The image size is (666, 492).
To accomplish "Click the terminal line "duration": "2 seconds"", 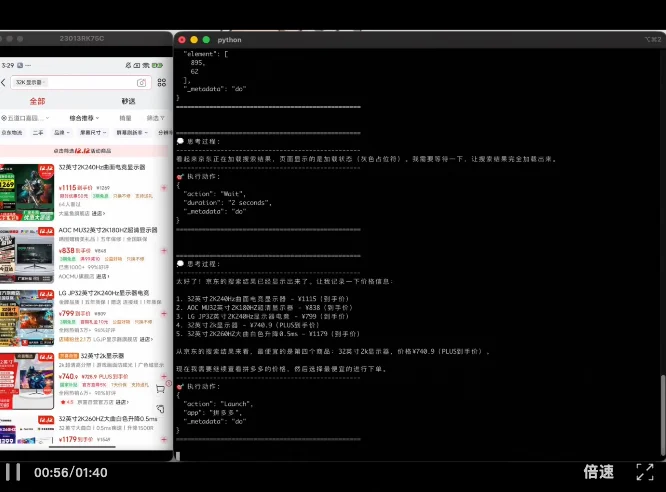I will [x=227, y=203].
